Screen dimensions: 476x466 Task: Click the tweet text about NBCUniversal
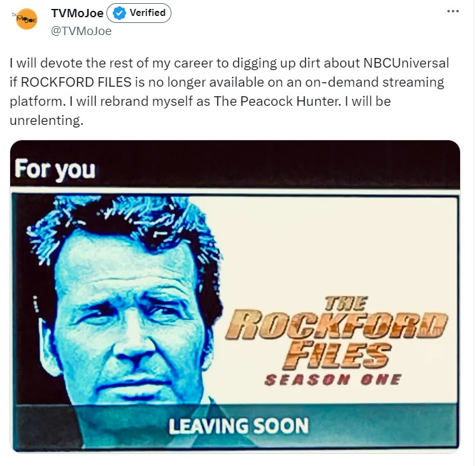tap(229, 91)
